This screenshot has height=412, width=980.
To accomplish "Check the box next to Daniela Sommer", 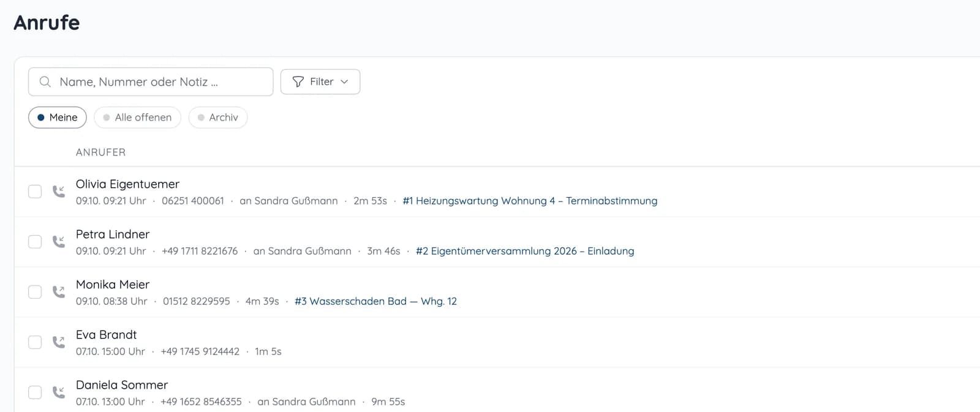I will click(x=35, y=392).
